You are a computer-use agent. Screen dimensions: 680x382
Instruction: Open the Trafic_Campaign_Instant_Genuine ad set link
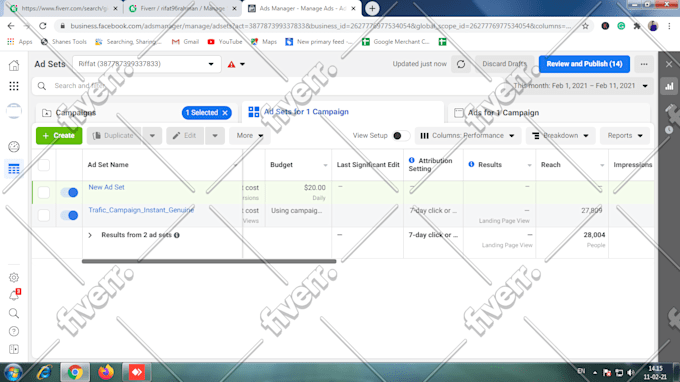141,210
